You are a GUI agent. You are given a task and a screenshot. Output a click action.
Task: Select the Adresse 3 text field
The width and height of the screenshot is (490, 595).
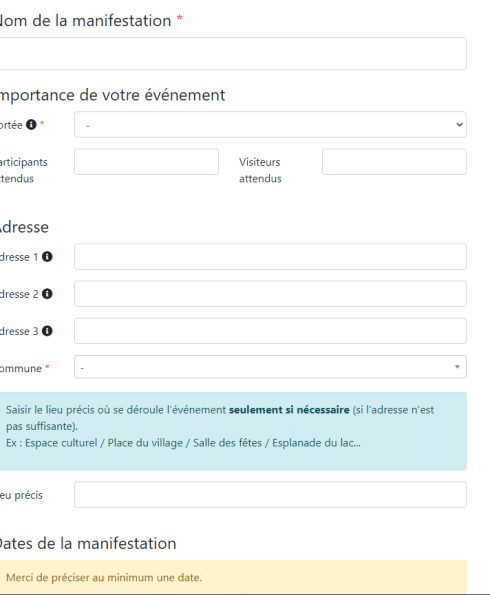(270, 331)
